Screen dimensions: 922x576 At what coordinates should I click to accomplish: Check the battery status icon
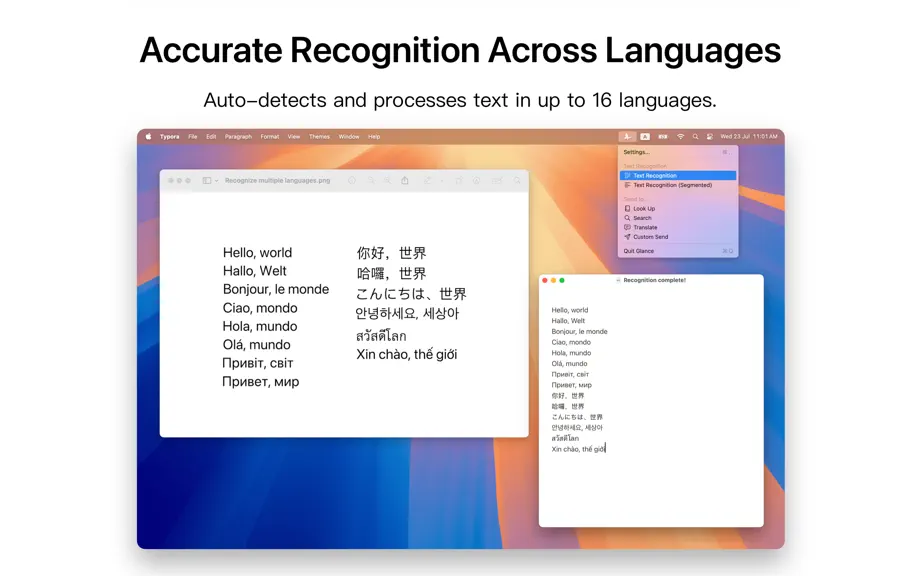[663, 136]
